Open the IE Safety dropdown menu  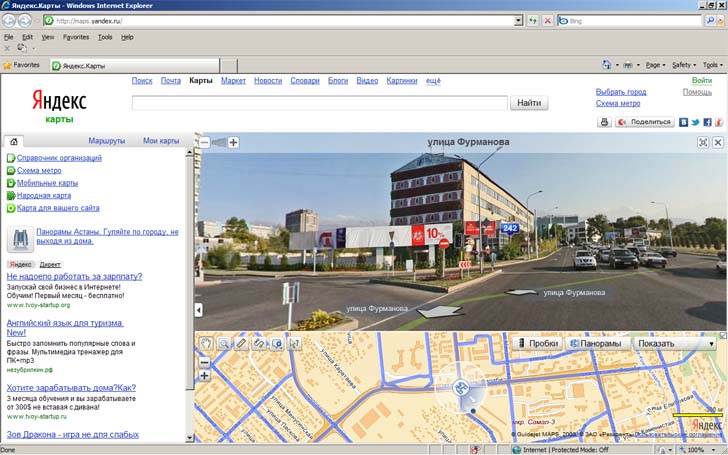point(684,65)
